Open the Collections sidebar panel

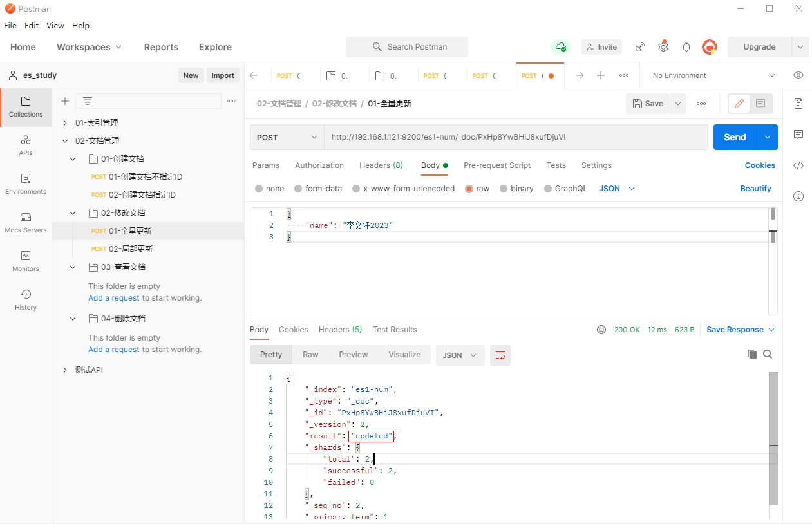26,107
